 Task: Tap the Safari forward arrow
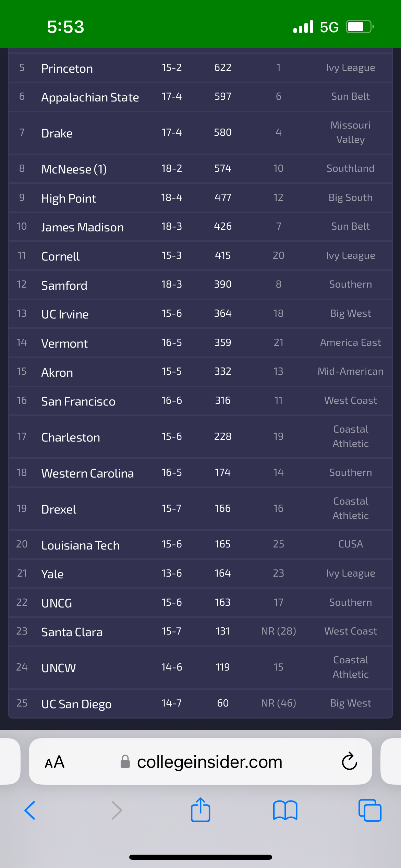point(117,810)
